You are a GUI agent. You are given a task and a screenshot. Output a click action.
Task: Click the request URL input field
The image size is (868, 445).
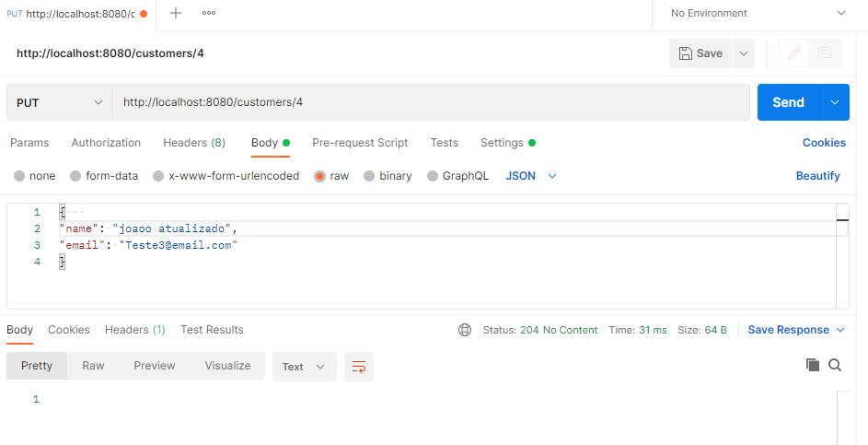tap(431, 102)
